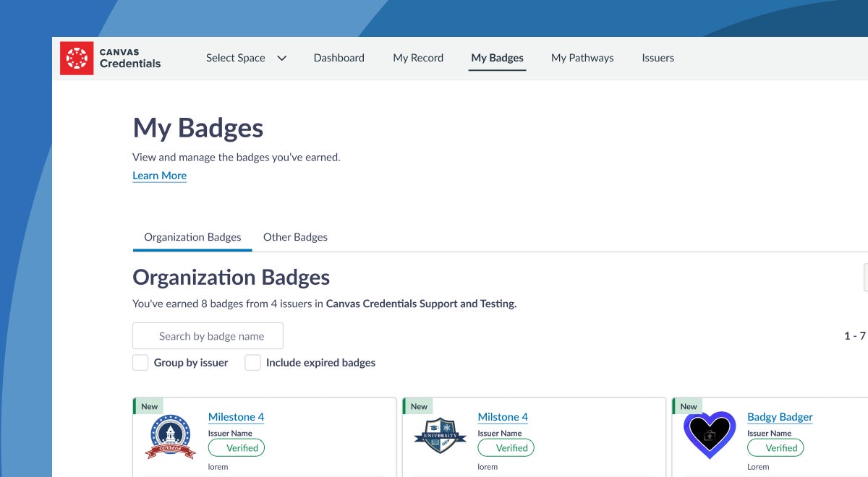Open the Milestone 4 college badge image
The image size is (868, 477).
170,437
